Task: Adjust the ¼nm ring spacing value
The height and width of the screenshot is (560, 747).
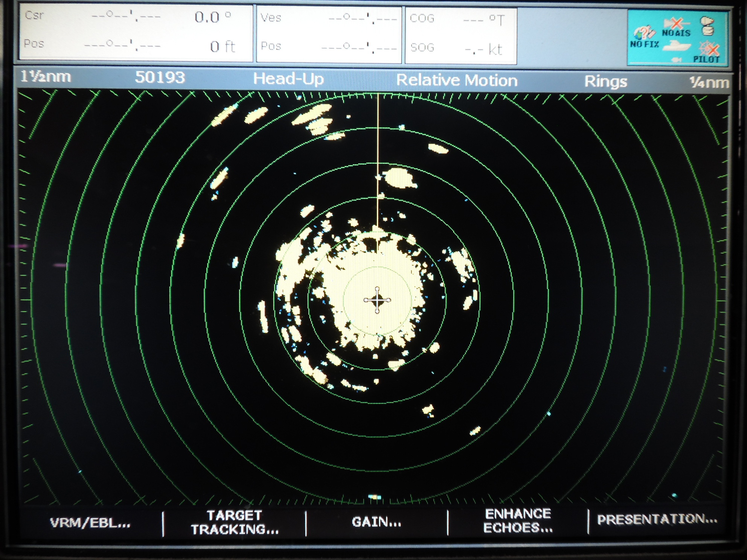Action: (x=709, y=82)
